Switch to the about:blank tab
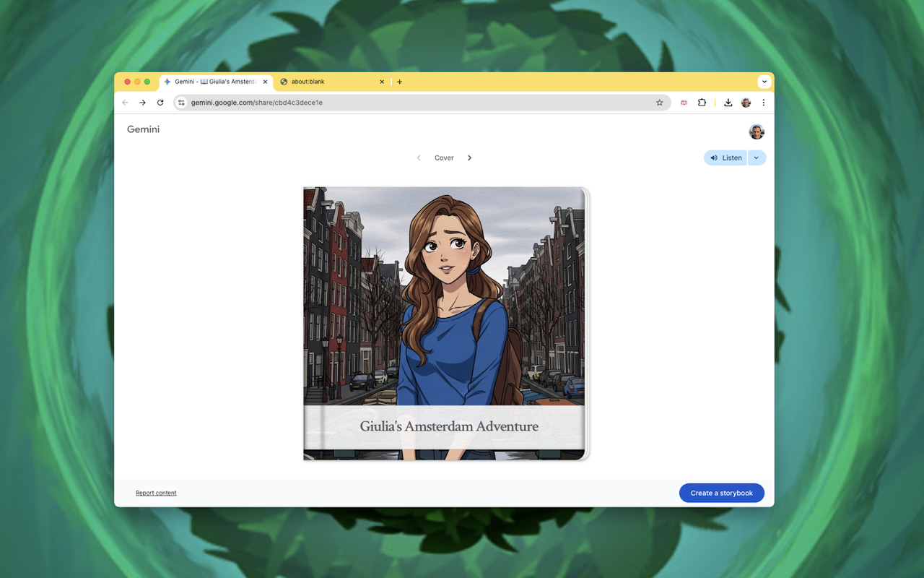 click(333, 82)
